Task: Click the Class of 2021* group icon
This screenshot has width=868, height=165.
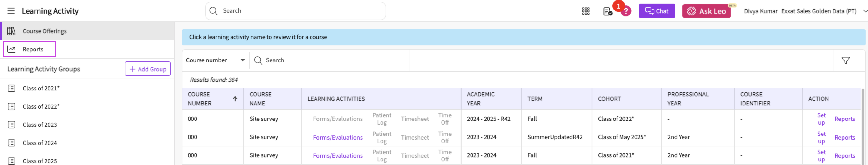Action: (11, 88)
